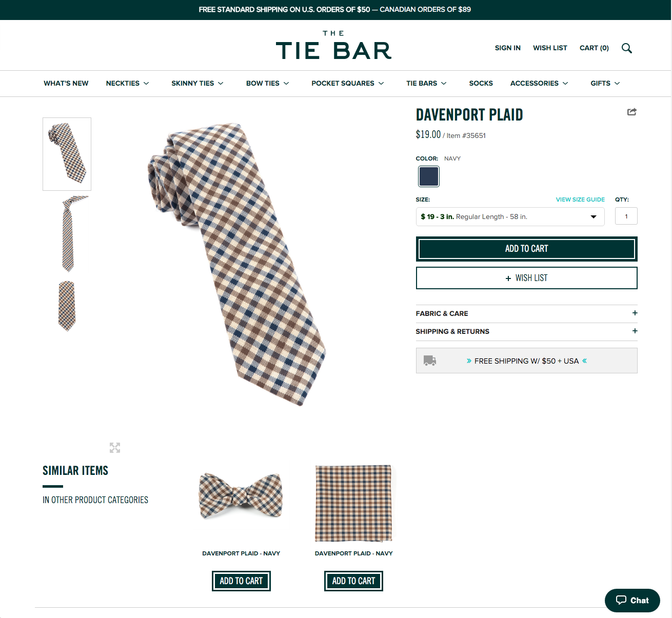Image resolution: width=672 pixels, height=618 pixels.
Task: Open the Bow Ties dropdown menu
Action: tap(267, 83)
